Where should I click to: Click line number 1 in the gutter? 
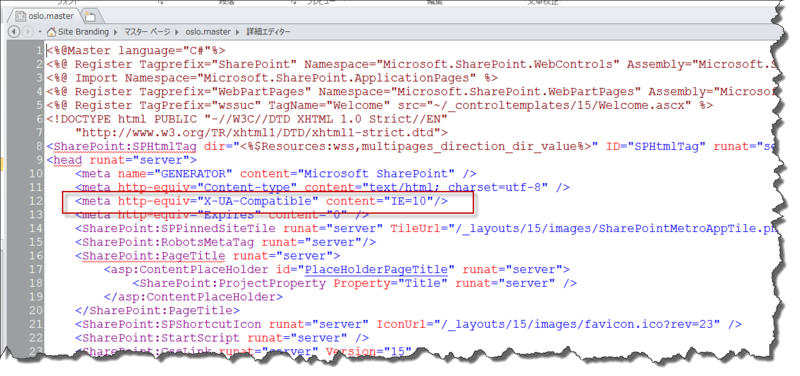point(39,51)
